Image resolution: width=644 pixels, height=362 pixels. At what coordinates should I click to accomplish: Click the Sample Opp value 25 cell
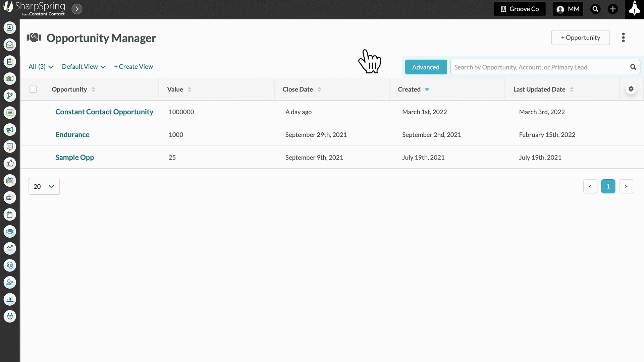tap(172, 158)
